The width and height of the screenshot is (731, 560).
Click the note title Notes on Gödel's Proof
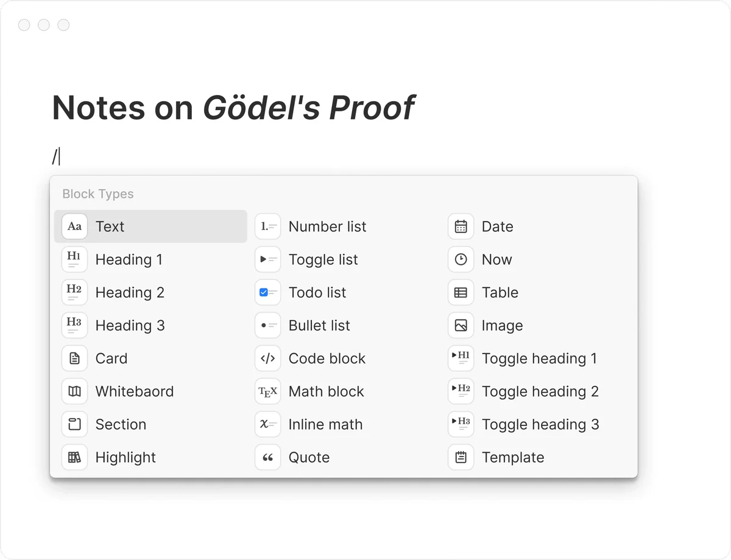[x=233, y=108]
